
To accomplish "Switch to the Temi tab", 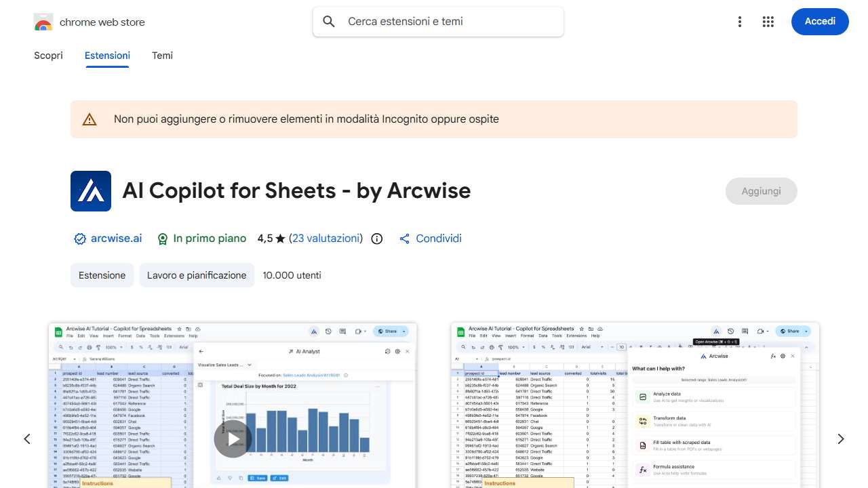I will coord(162,56).
